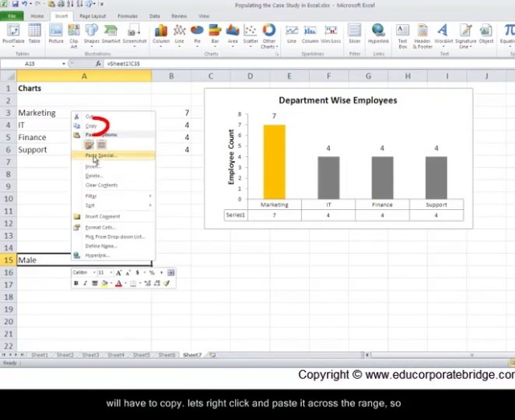The height and width of the screenshot is (420, 515).
Task: Insert a Text Box
Action: click(x=402, y=36)
